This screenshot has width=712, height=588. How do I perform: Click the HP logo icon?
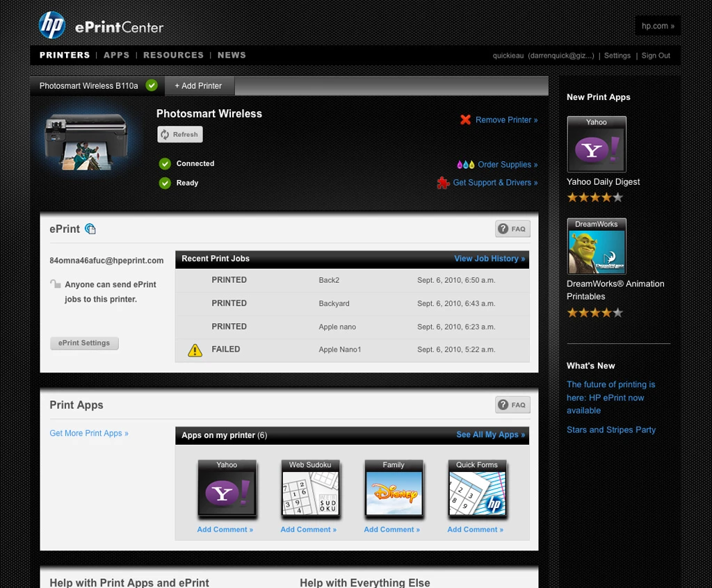(x=51, y=25)
